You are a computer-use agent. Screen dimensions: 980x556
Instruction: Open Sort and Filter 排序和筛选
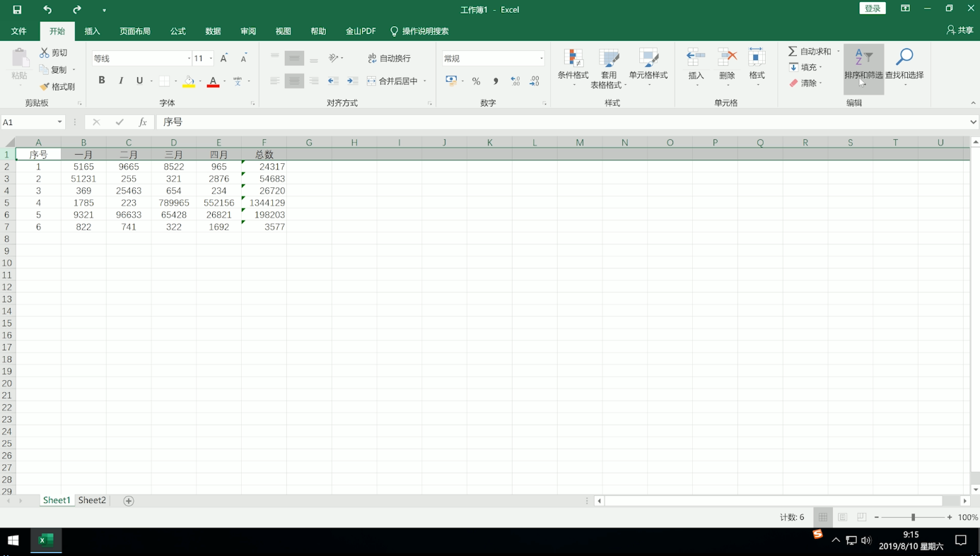pyautogui.click(x=863, y=68)
